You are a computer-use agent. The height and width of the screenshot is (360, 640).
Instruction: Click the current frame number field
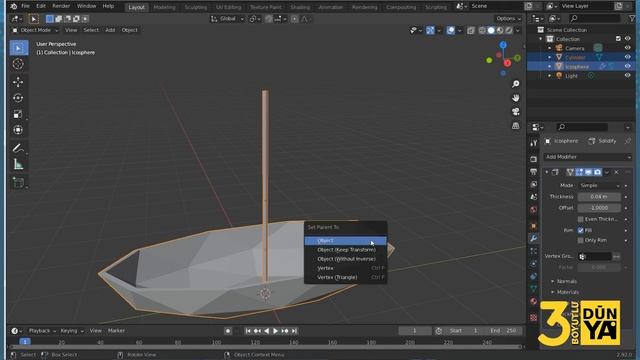pyautogui.click(x=414, y=331)
